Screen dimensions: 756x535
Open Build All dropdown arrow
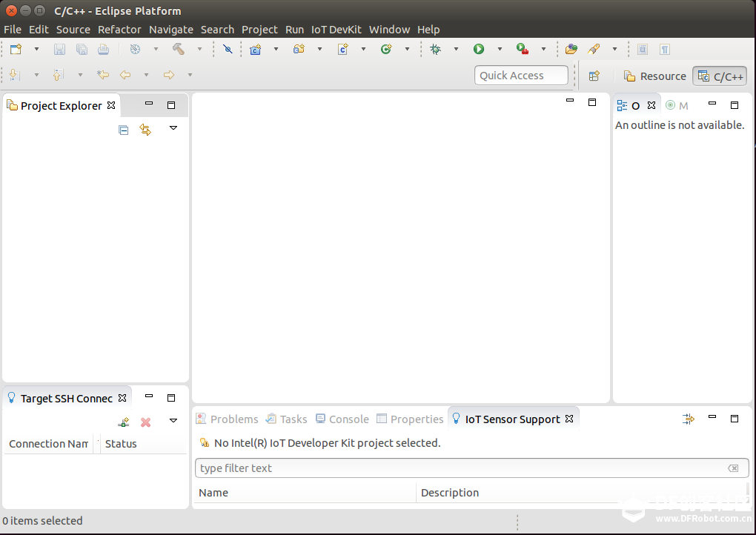[x=156, y=49]
